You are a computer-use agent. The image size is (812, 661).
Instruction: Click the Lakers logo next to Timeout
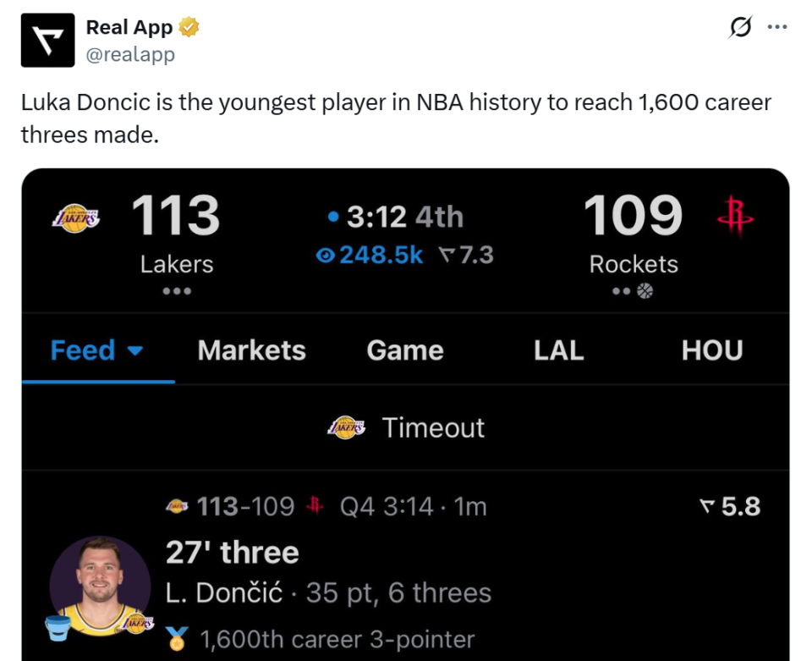pos(346,427)
